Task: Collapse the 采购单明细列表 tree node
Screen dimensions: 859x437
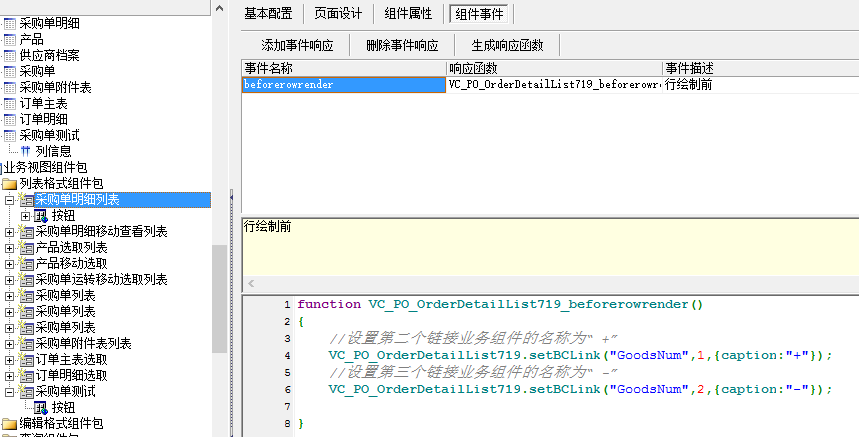Action: pos(9,200)
